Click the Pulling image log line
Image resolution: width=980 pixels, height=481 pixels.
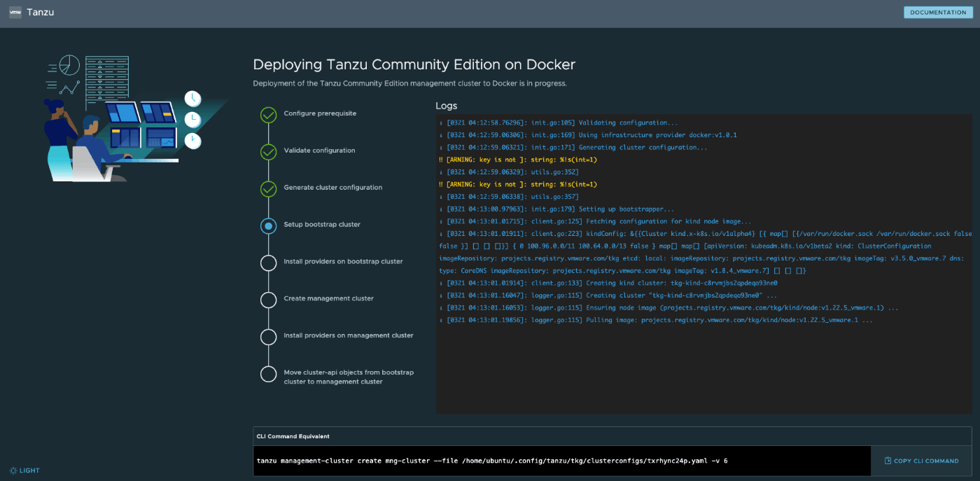click(656, 320)
